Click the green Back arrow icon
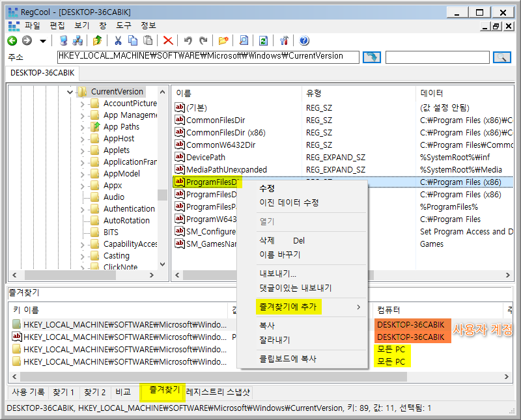 [x=12, y=40]
